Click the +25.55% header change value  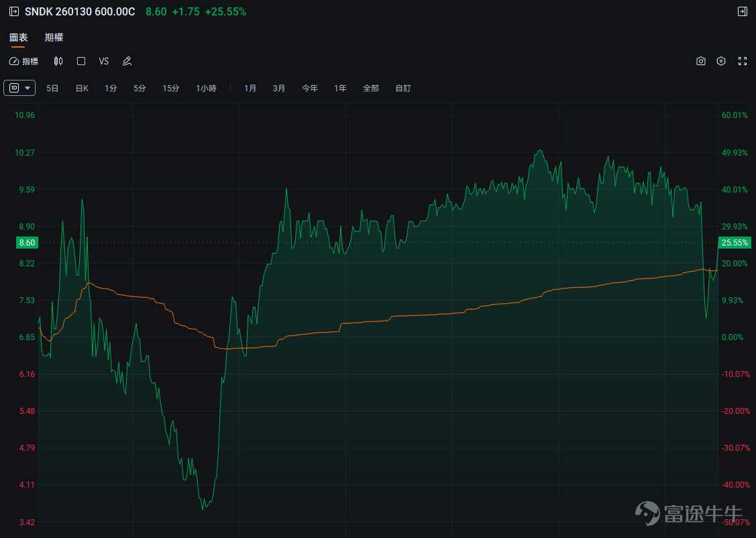point(225,11)
